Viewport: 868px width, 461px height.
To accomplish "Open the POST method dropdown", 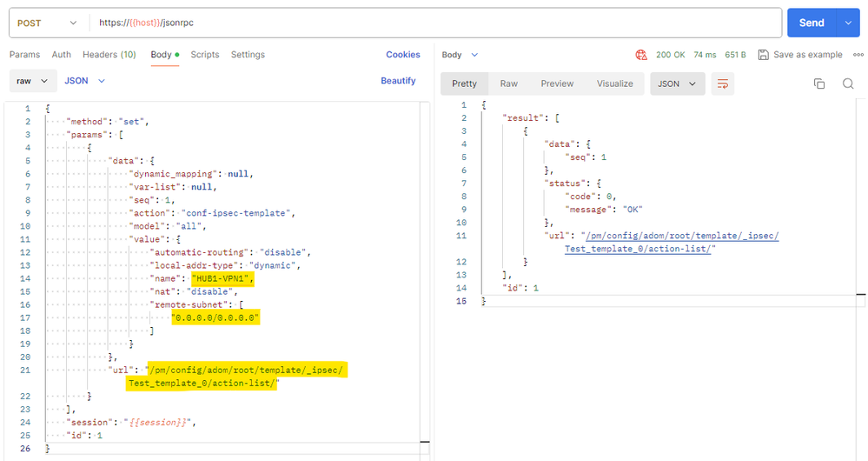I will [x=49, y=23].
